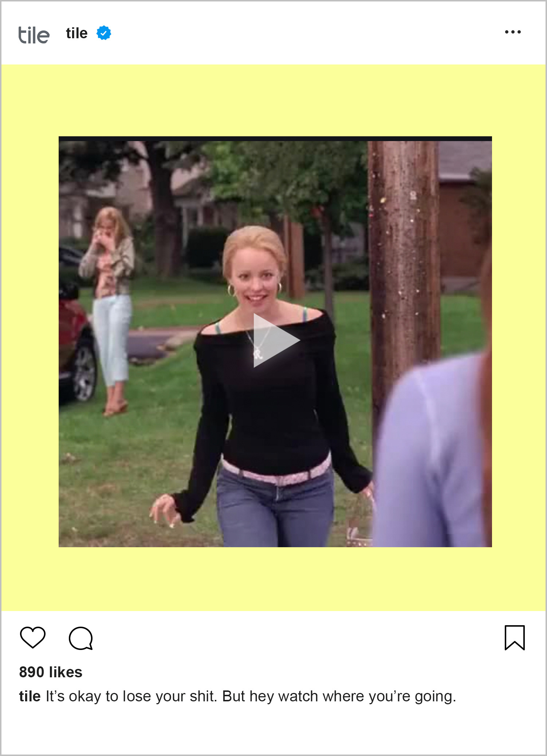Click the purple-sleeved person in the video foreground

tap(433, 452)
